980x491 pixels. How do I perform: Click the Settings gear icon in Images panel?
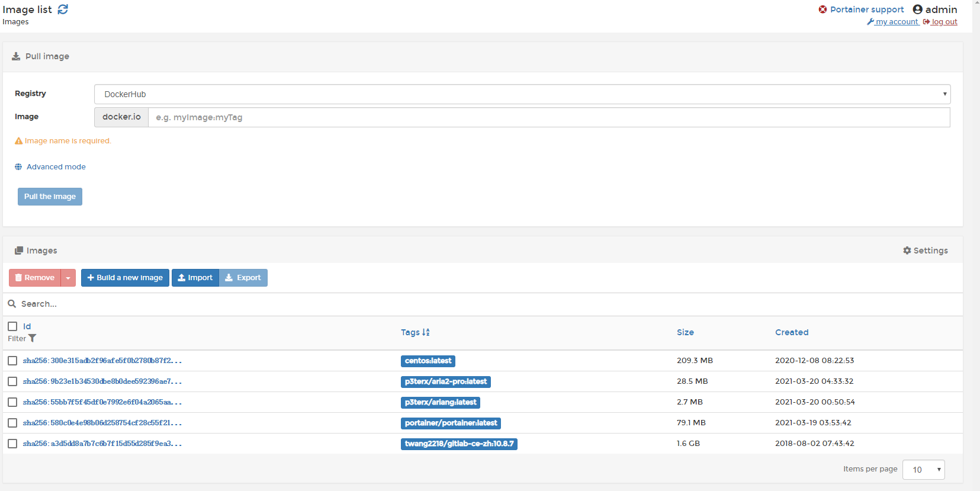coord(907,251)
